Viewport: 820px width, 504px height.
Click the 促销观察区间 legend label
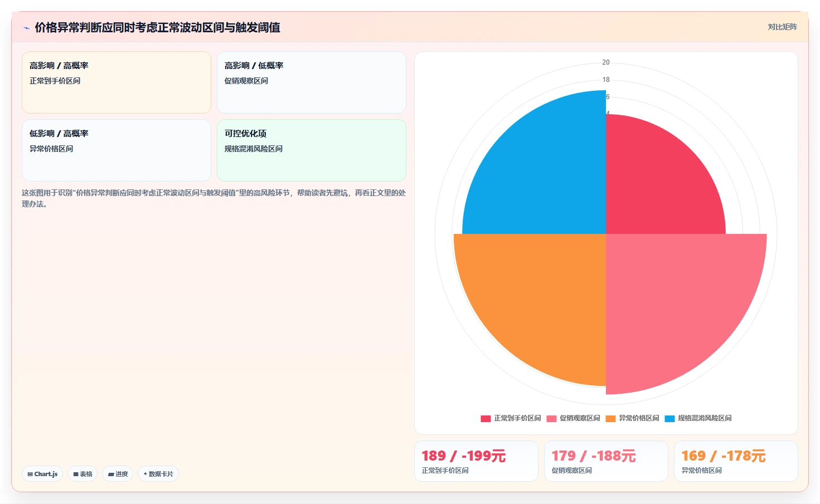tap(580, 418)
